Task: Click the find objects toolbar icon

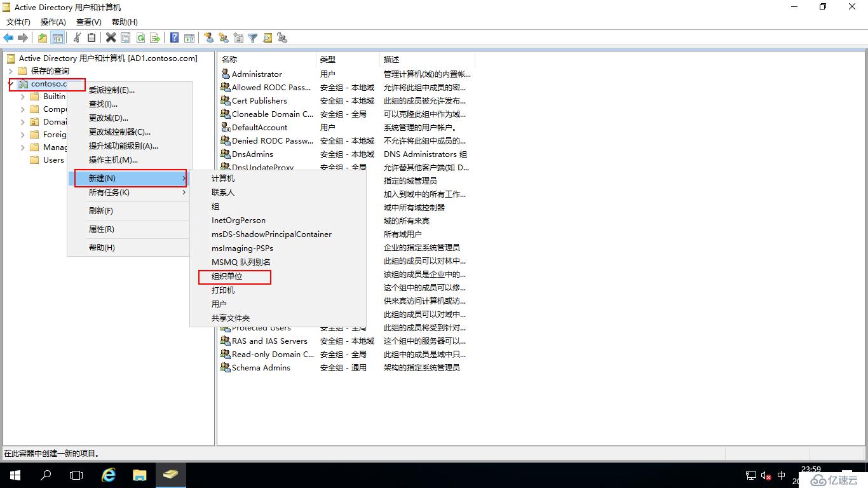Action: (x=268, y=38)
